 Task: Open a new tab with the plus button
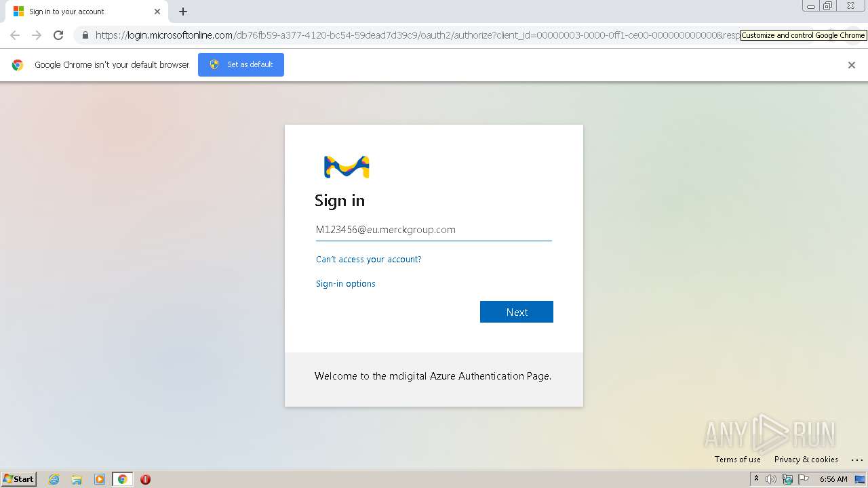click(183, 12)
